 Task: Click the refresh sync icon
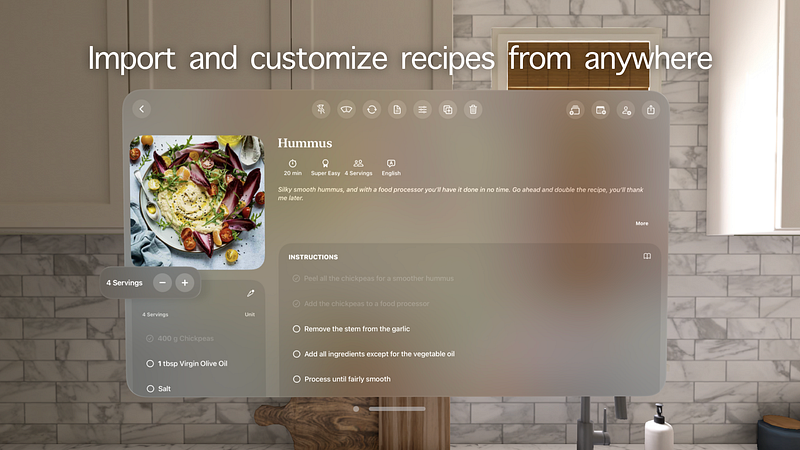371,109
